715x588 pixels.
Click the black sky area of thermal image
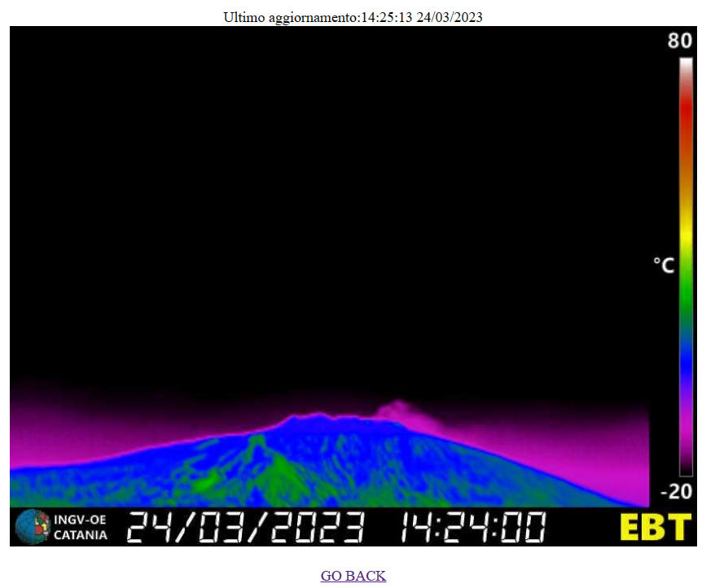(326, 204)
